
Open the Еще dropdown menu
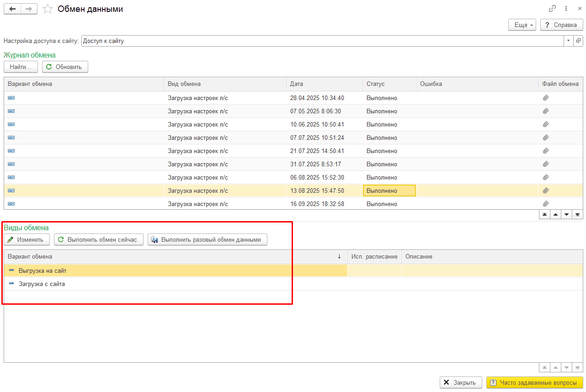tap(522, 25)
